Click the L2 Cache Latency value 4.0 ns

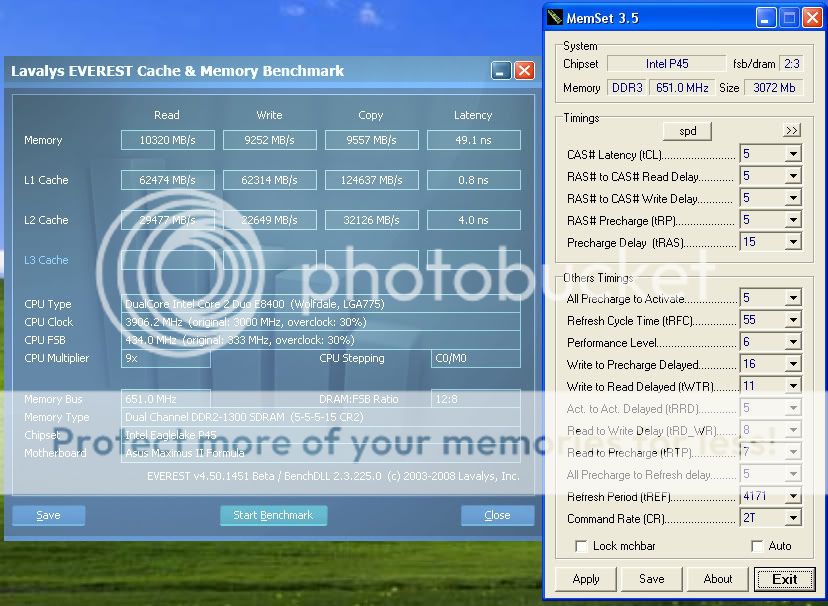pos(474,220)
